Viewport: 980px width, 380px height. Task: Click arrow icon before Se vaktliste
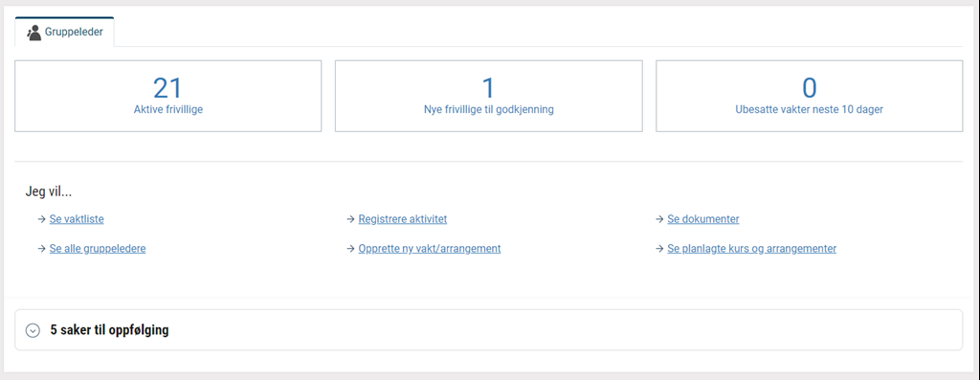42,219
